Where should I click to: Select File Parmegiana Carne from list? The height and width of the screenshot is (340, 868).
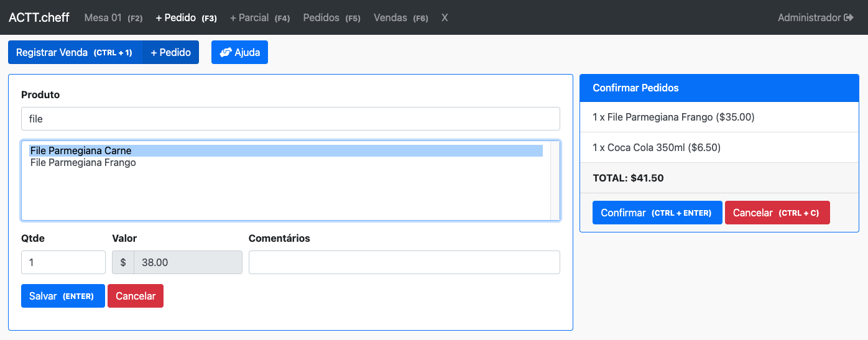pos(81,150)
